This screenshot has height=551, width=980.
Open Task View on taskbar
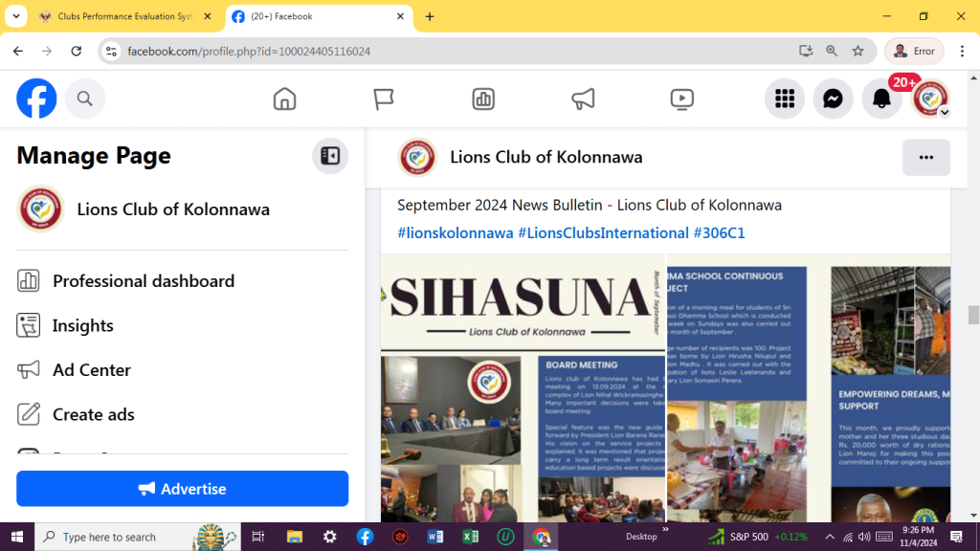pos(257,537)
